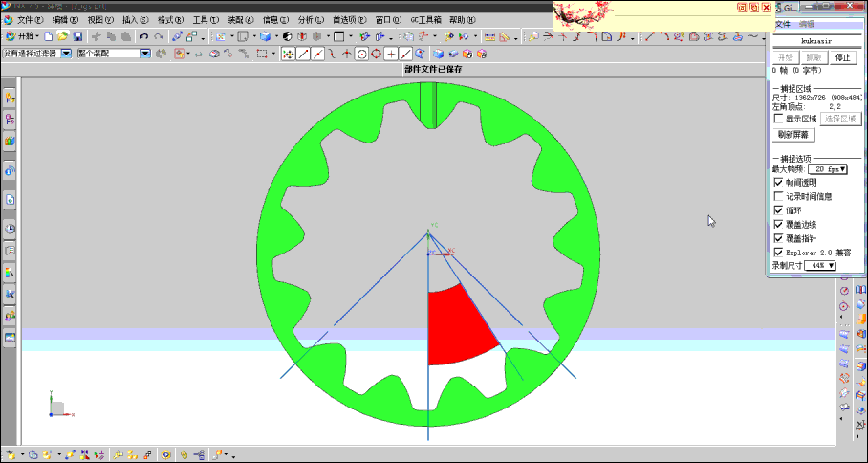868x463 pixels.
Task: Click the 停止 stop button in recorder
Action: (x=842, y=57)
